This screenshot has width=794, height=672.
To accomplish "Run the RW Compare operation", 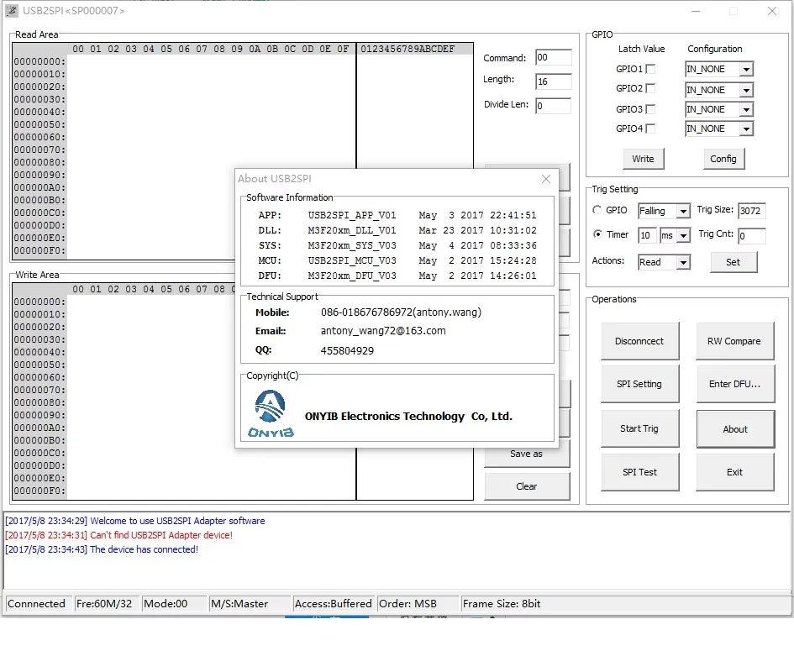I will [734, 341].
